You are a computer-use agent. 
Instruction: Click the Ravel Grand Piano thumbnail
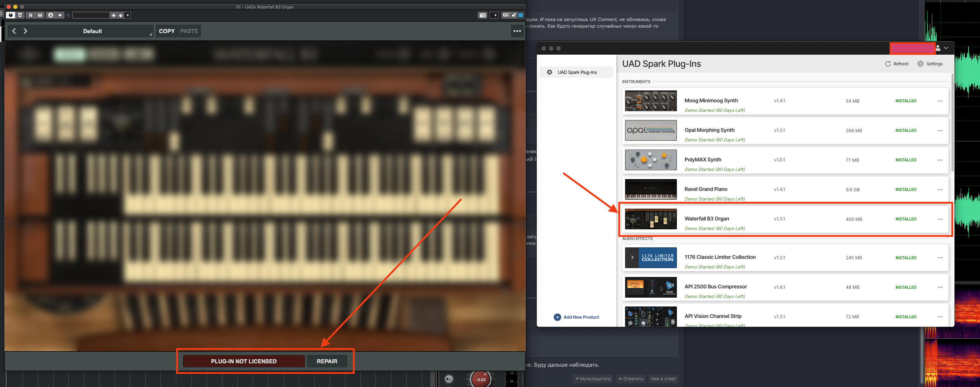pos(651,189)
